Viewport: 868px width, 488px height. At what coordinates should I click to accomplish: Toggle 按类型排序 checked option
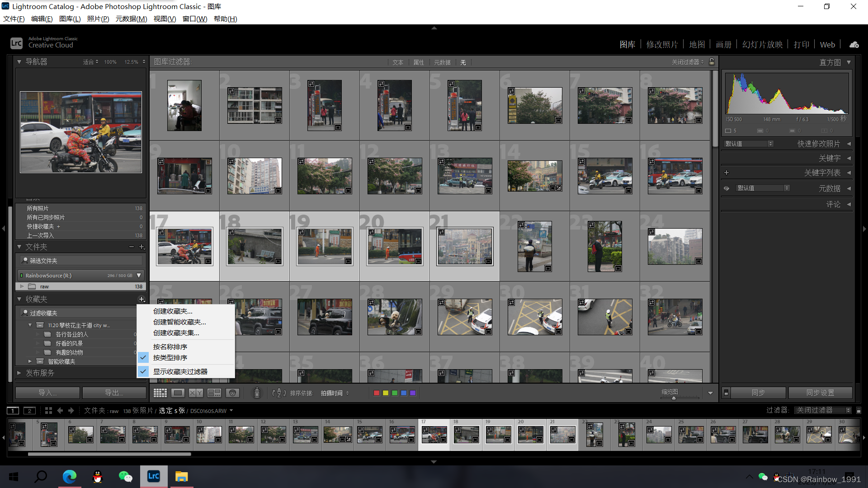pos(186,357)
